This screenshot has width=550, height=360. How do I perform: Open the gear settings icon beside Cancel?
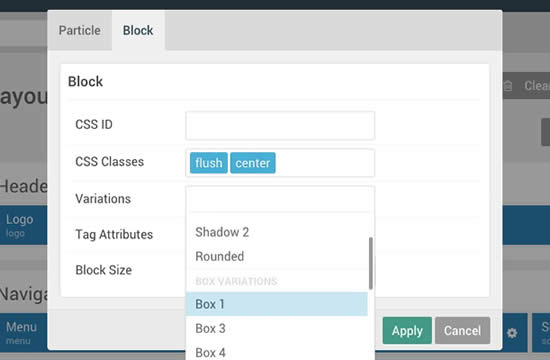pos(512,332)
